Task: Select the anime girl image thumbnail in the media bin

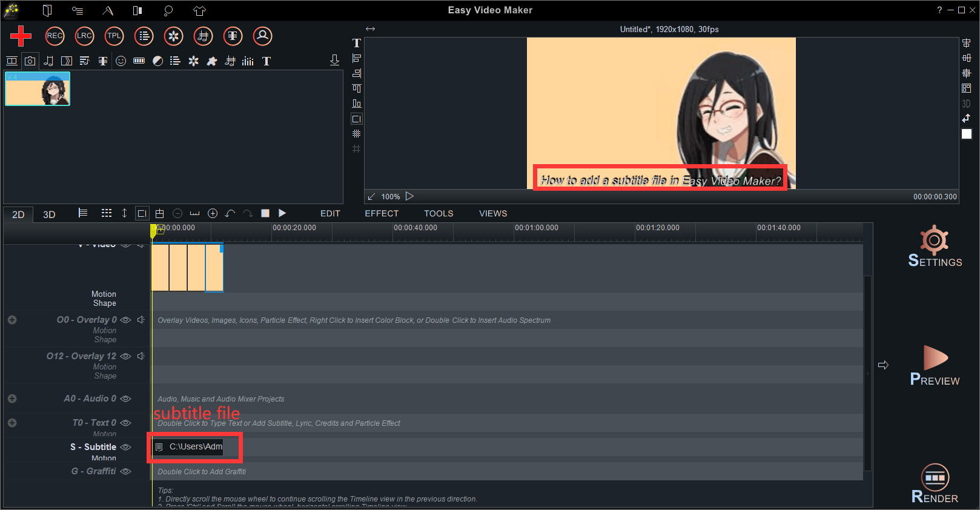Action: click(x=38, y=89)
